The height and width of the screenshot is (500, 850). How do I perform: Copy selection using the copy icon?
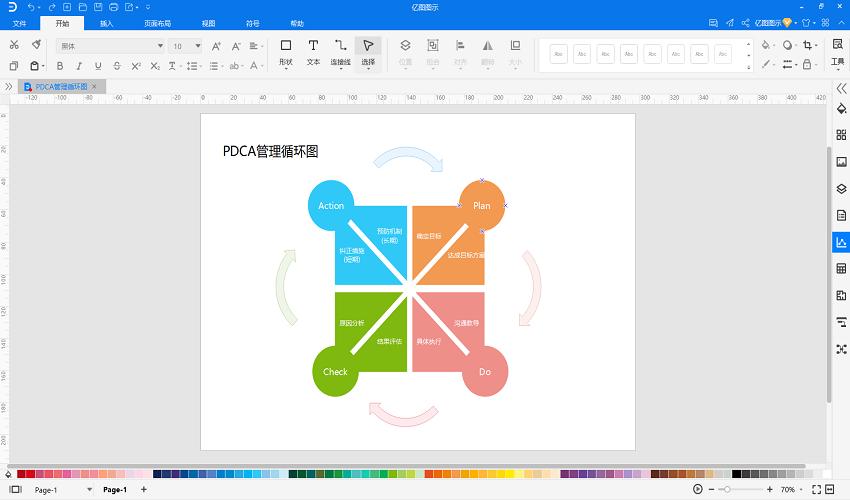[14, 66]
